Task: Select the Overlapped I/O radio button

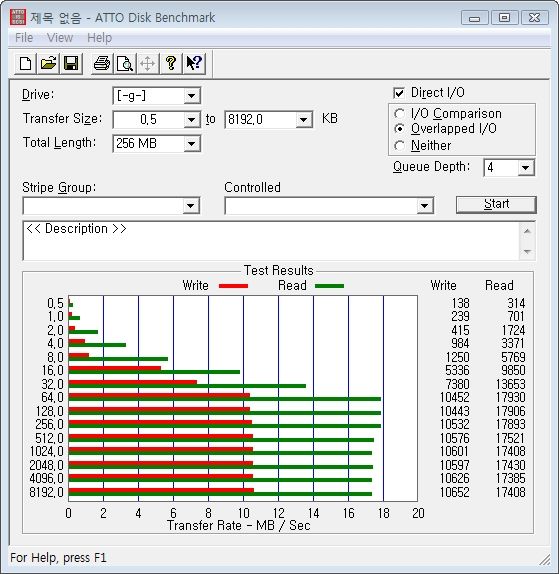Action: [x=399, y=129]
